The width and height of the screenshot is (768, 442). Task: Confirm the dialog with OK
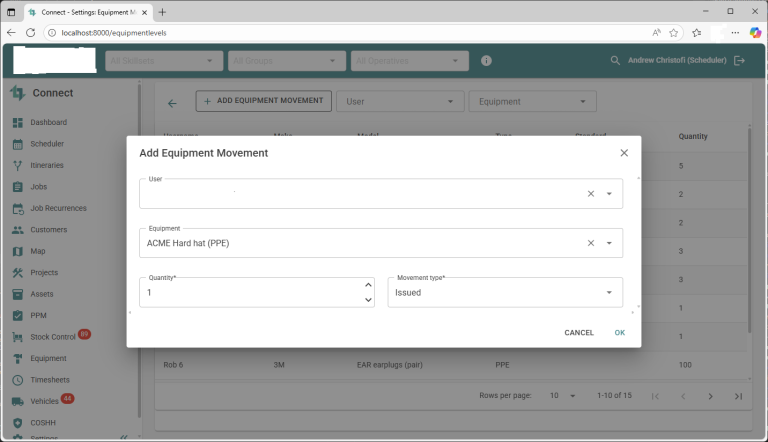[620, 333]
